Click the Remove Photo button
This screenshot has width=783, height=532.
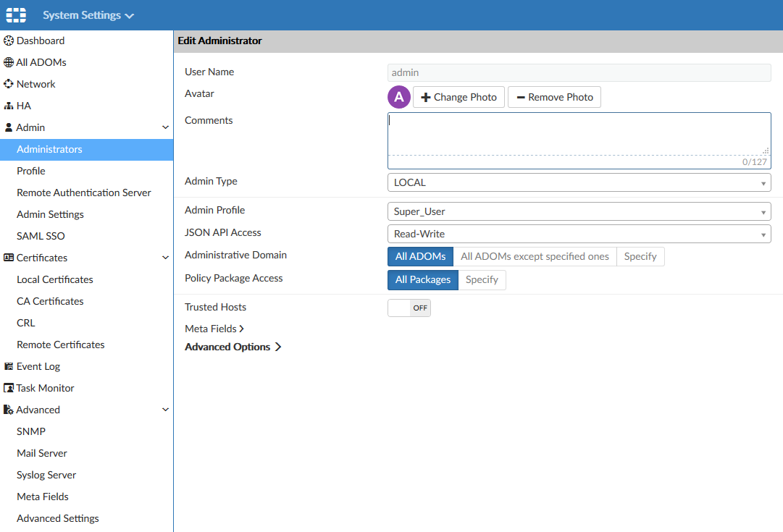(554, 98)
